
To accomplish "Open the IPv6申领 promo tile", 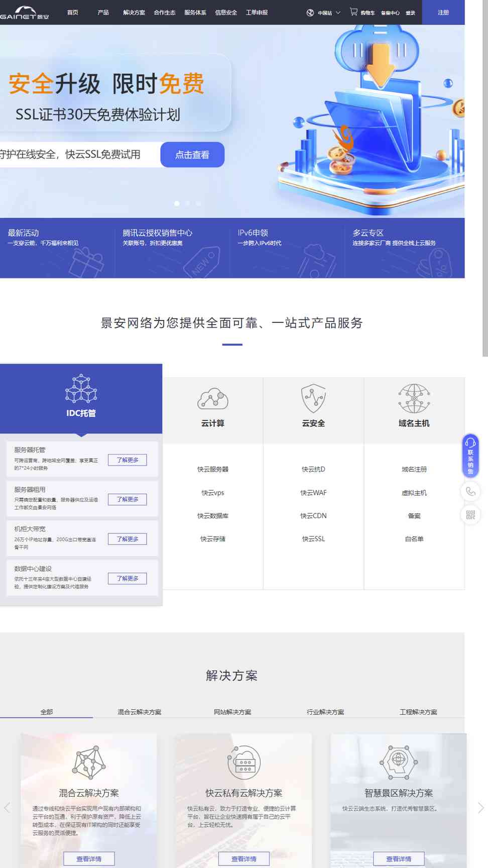I will pyautogui.click(x=287, y=248).
